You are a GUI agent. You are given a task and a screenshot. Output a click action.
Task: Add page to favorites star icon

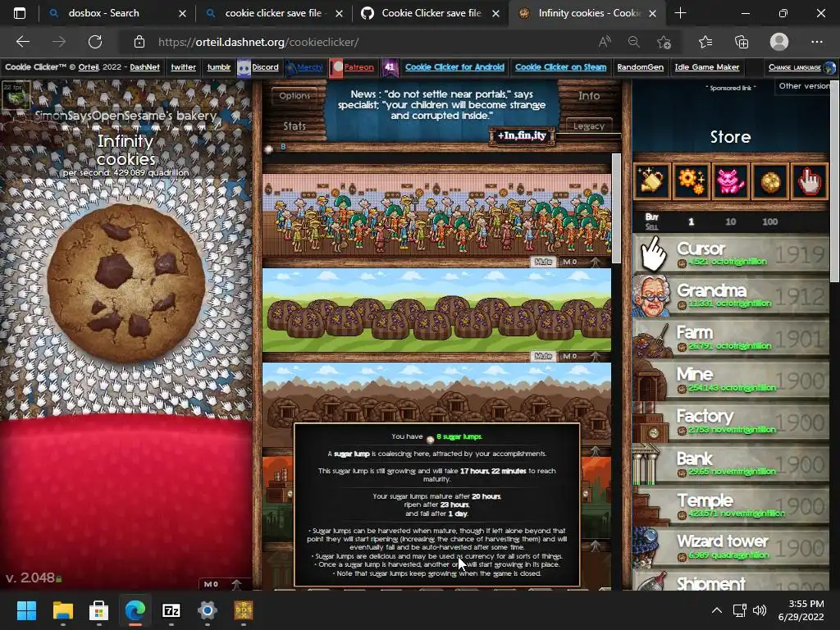[664, 42]
